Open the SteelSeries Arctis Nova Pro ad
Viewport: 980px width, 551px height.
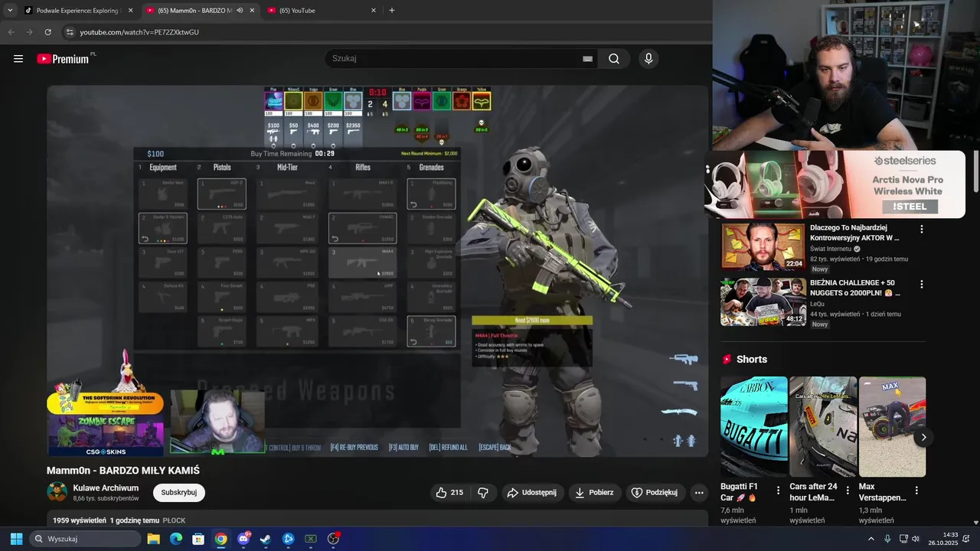click(x=836, y=184)
